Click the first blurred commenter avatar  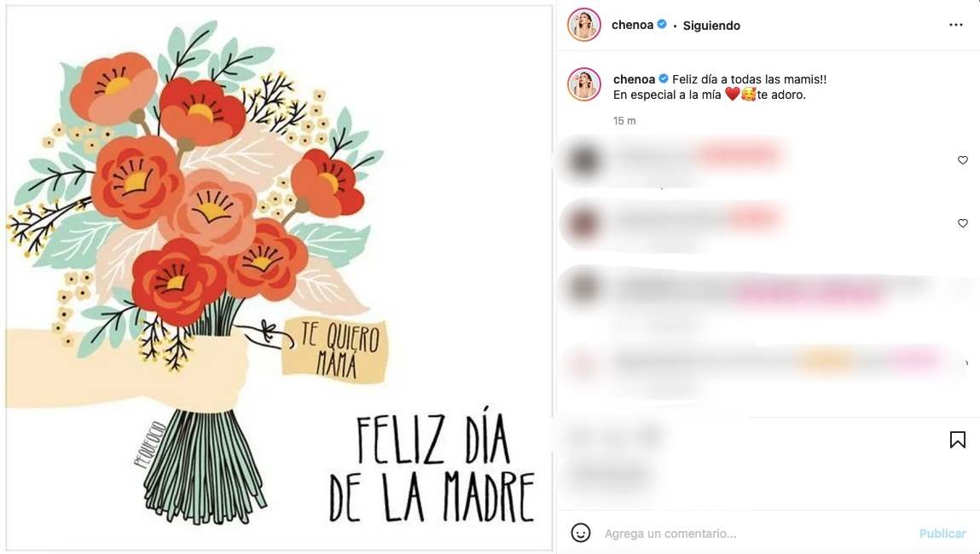(x=583, y=160)
